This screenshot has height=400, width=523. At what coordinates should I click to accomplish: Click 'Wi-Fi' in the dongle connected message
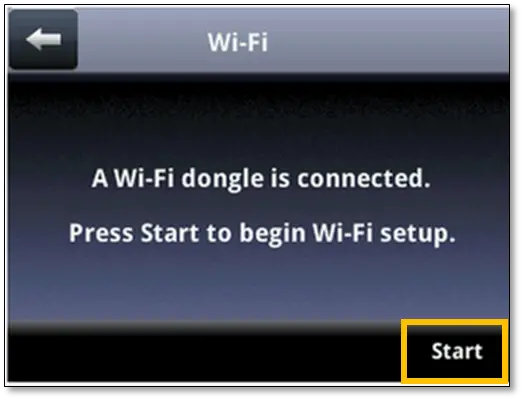(144, 178)
